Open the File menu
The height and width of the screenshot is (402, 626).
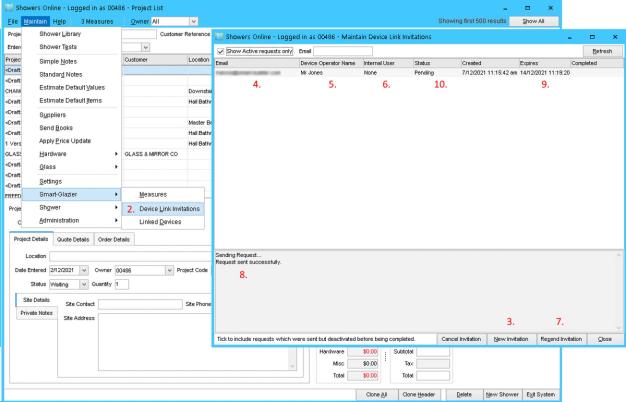point(12,22)
